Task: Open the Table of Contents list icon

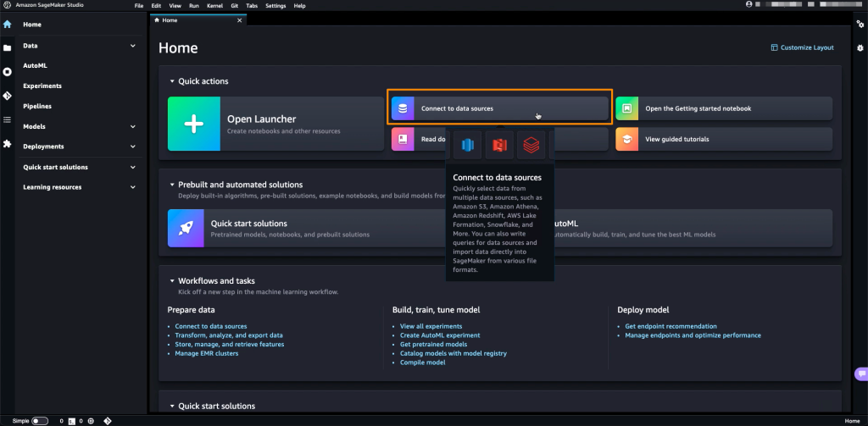Action: tap(7, 119)
